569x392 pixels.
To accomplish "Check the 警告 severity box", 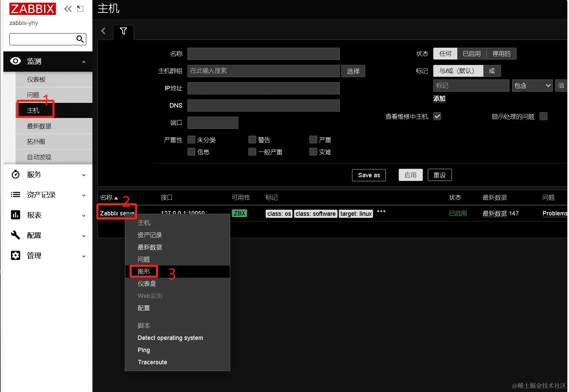I will pos(252,140).
